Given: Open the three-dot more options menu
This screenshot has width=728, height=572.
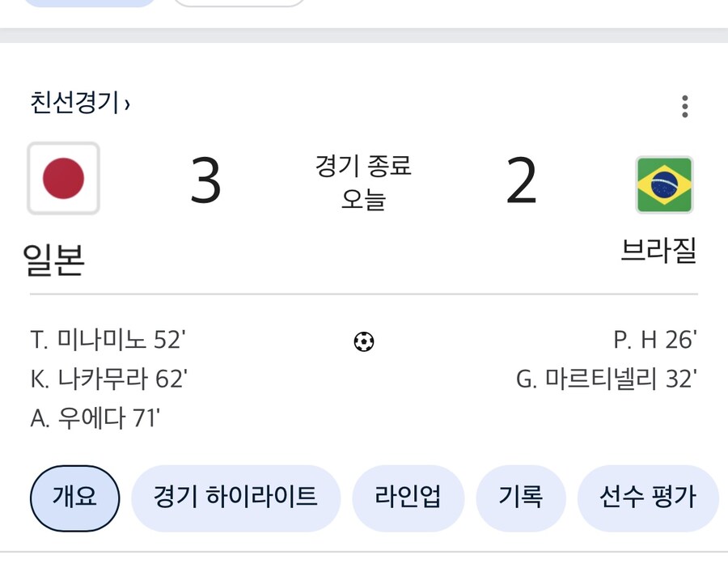Looking at the screenshot, I should click(684, 106).
